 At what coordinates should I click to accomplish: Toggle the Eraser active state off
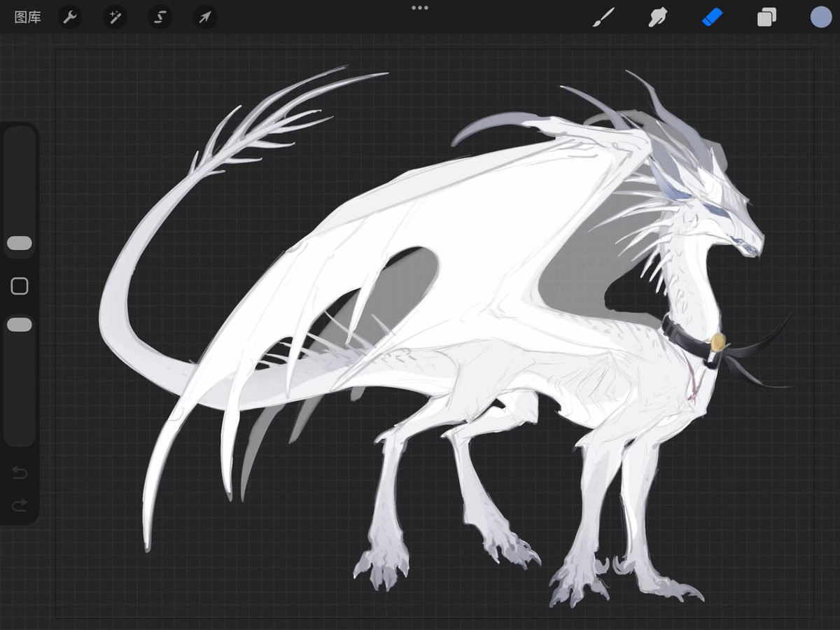pyautogui.click(x=712, y=17)
